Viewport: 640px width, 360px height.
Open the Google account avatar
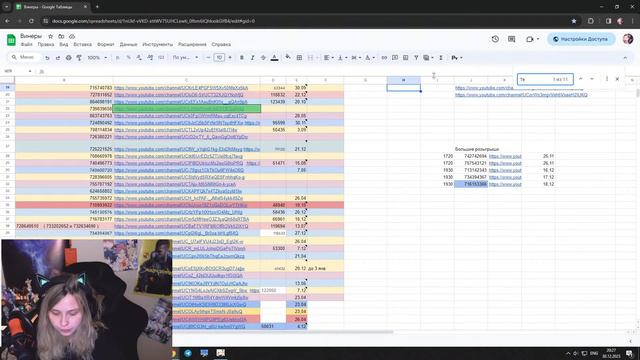pos(628,39)
